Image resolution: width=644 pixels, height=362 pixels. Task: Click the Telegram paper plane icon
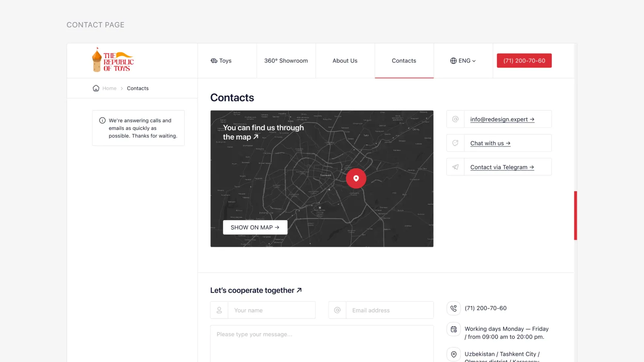pos(455,167)
